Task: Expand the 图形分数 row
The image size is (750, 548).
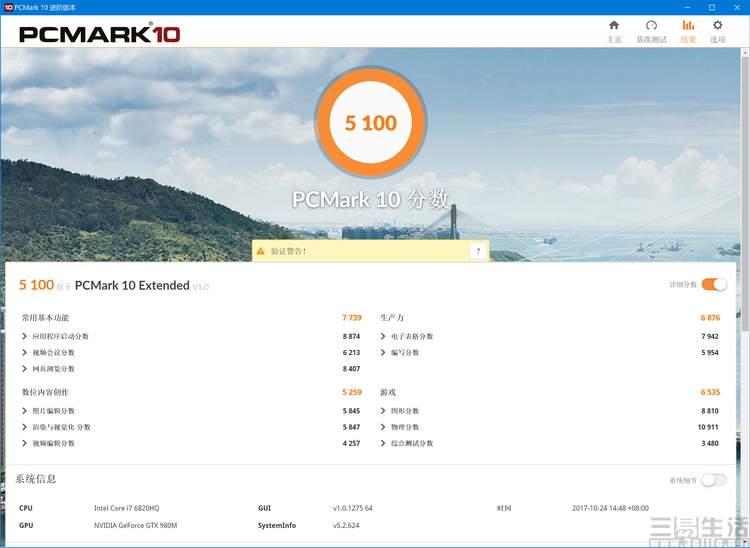Action: tap(383, 411)
